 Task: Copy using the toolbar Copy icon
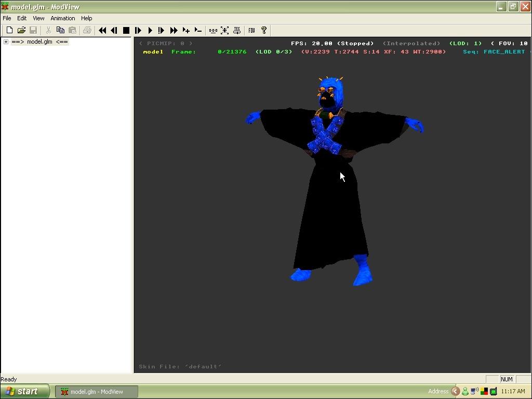pyautogui.click(x=60, y=31)
